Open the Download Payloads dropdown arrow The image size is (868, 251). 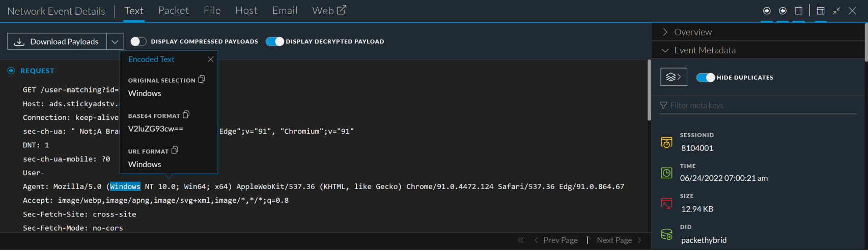(115, 42)
